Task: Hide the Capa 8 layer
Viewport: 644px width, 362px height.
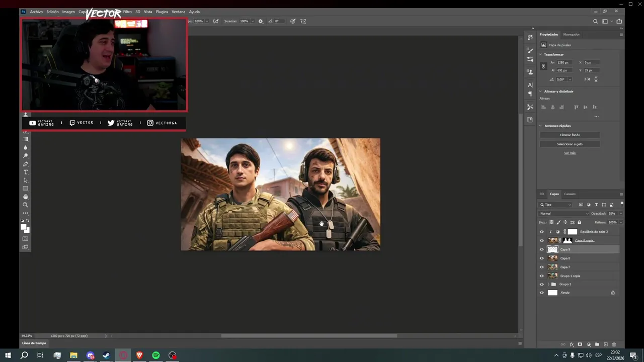Action: pos(542,258)
